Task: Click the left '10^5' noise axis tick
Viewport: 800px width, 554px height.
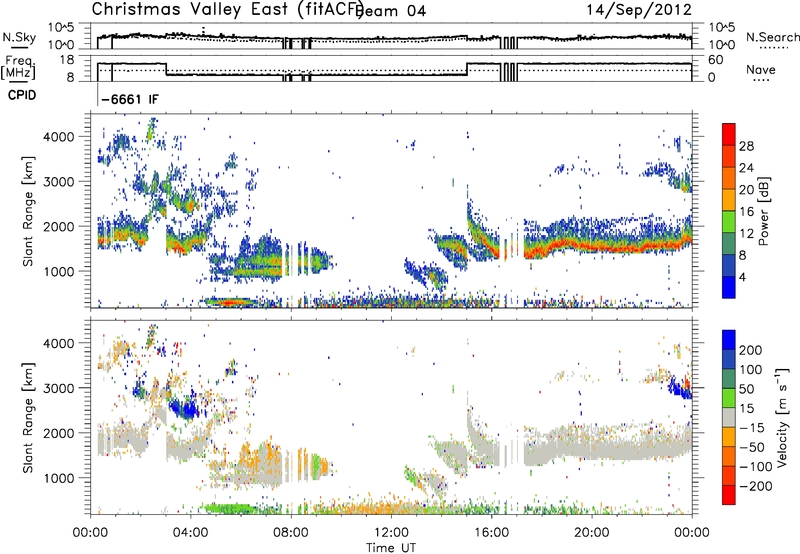Action: tap(61, 27)
